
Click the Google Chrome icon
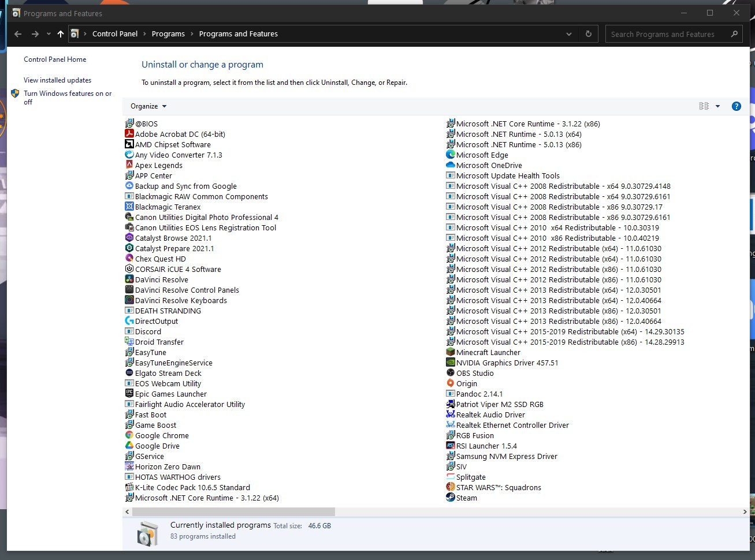click(x=129, y=435)
